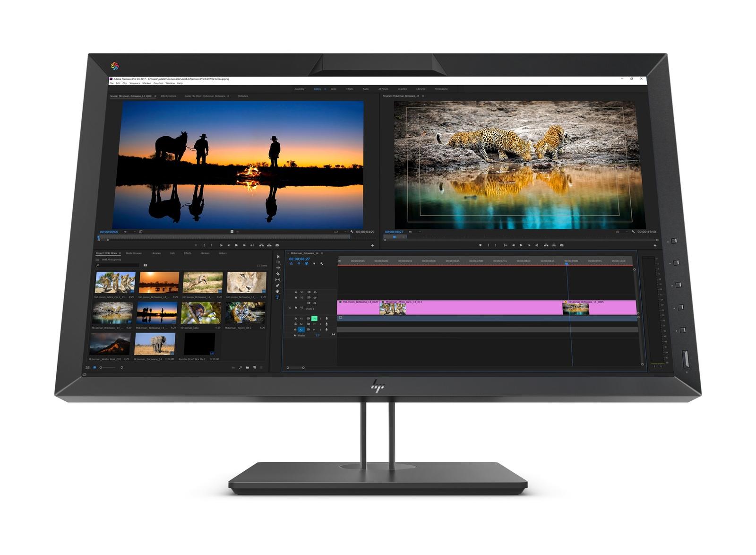
Task: Select the Hand tool in the tools panel
Action: pyautogui.click(x=277, y=292)
